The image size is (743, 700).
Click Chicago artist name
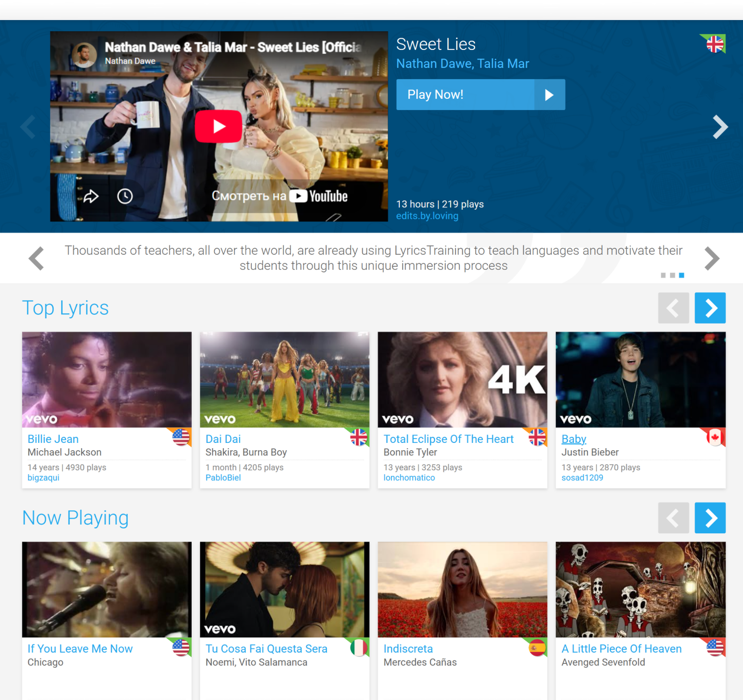pyautogui.click(x=45, y=662)
